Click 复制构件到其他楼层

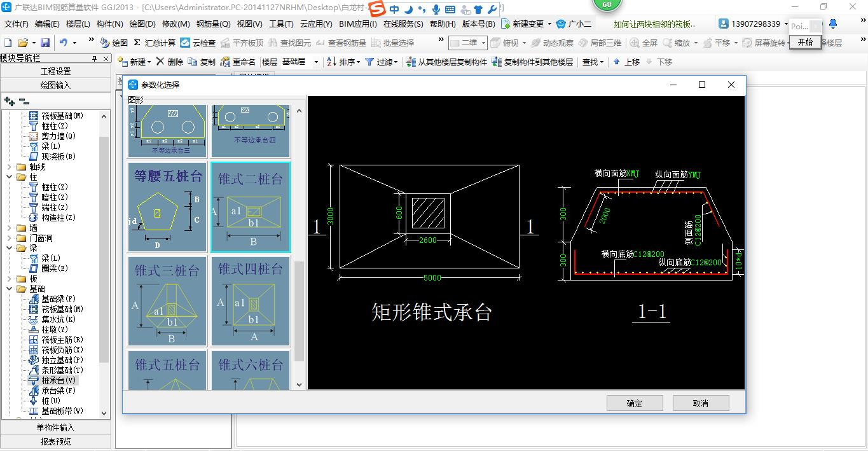click(x=533, y=62)
